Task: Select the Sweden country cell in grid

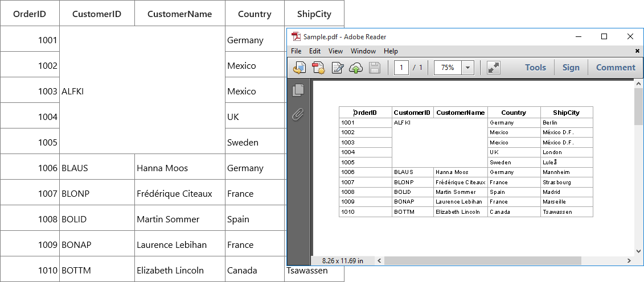Action: coord(255,142)
